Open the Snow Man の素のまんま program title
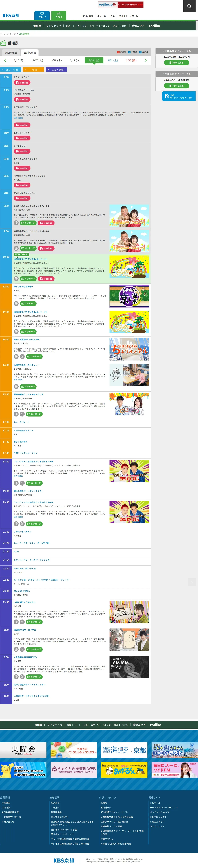The width and height of the screenshot is (198, 868). [x=25, y=569]
